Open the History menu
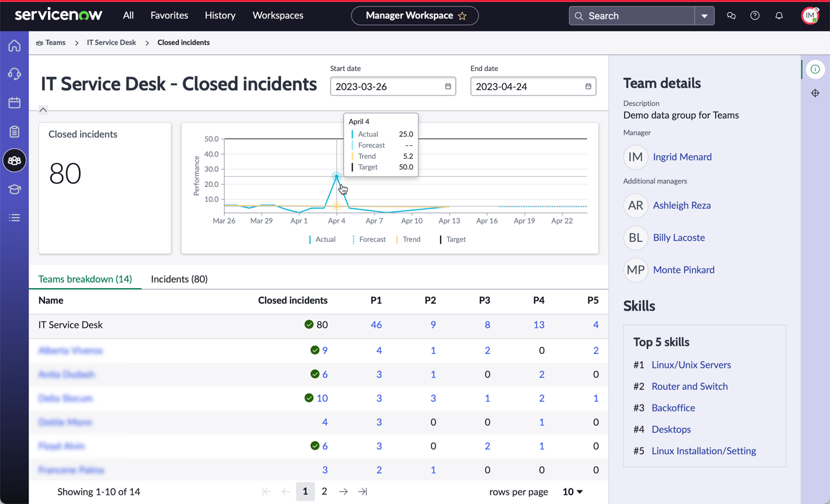 [x=220, y=16]
